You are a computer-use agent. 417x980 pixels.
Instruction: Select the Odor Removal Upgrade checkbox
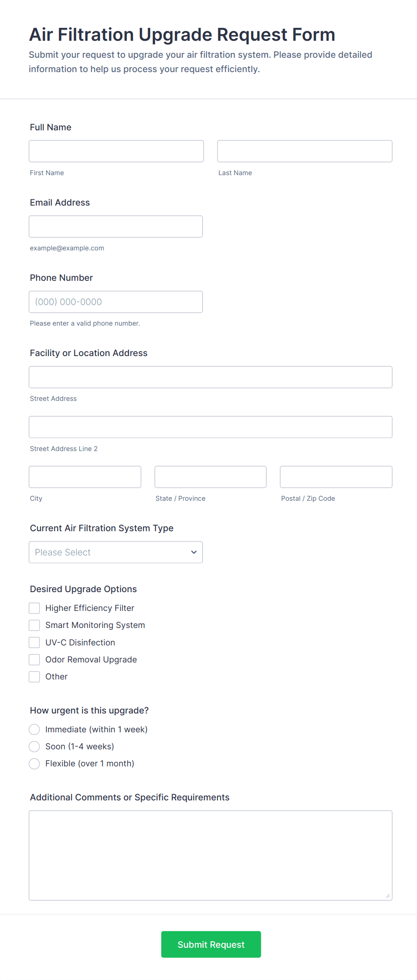tap(35, 660)
